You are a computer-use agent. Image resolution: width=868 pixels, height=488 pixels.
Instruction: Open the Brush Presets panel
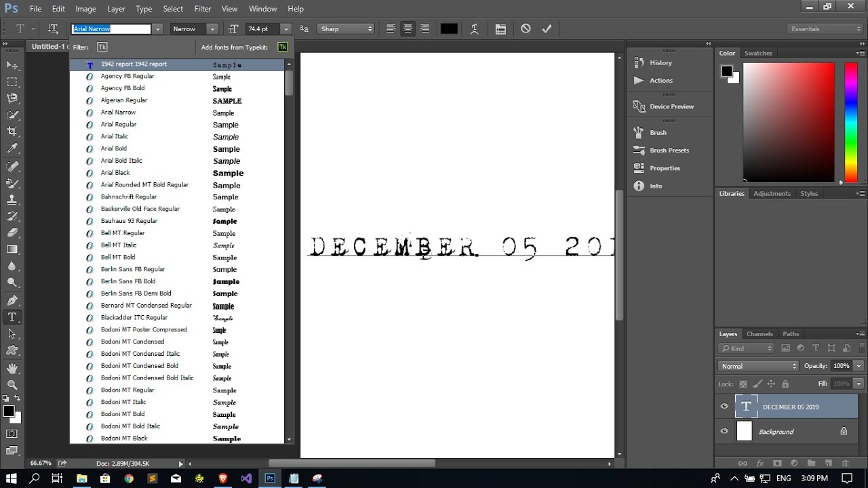pos(669,150)
